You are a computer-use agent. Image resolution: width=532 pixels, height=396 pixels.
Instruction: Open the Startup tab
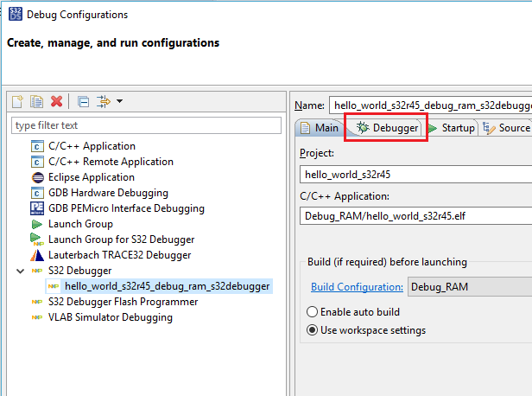(451, 128)
